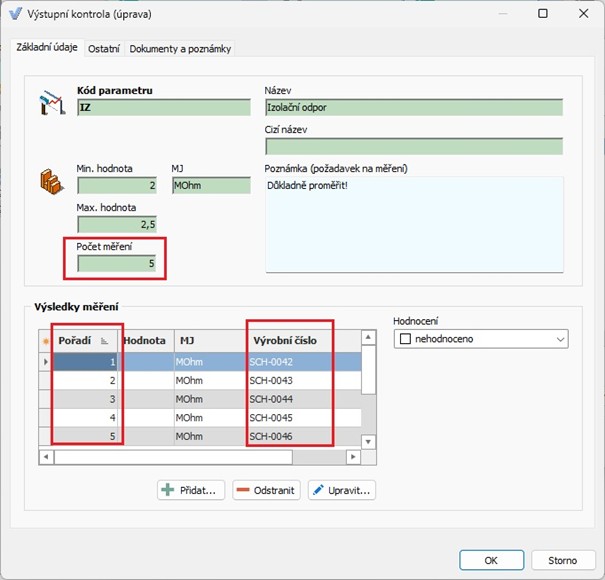Viewport: 605px width, 580px height.
Task: Click the Pořadí cell with value 3
Action: tap(85, 399)
